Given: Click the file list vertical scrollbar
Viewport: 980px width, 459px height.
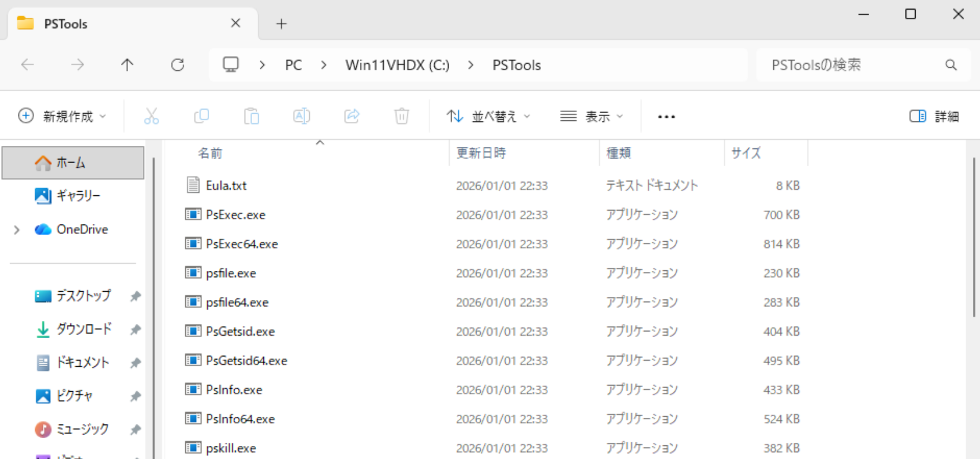Looking at the screenshot, I should 975,238.
